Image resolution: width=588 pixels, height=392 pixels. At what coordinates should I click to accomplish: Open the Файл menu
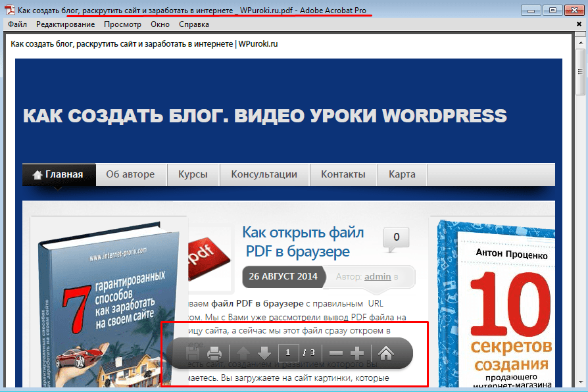(17, 24)
